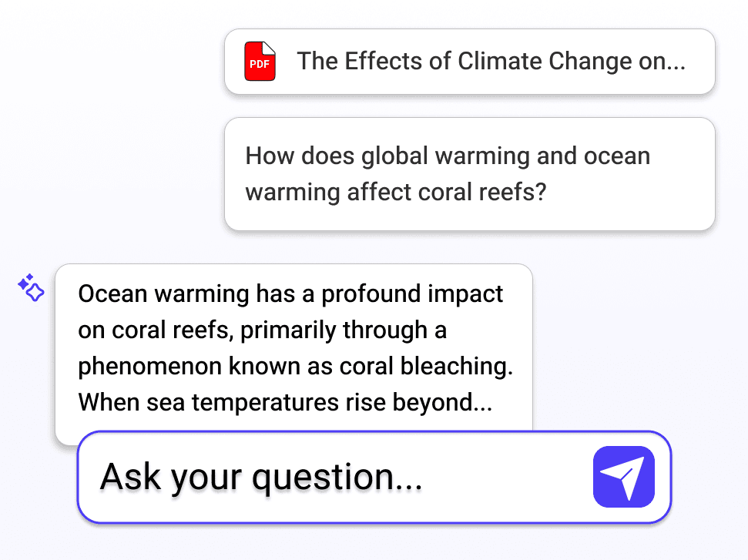Focus the "Ask your question..." input field

pyautogui.click(x=339, y=477)
